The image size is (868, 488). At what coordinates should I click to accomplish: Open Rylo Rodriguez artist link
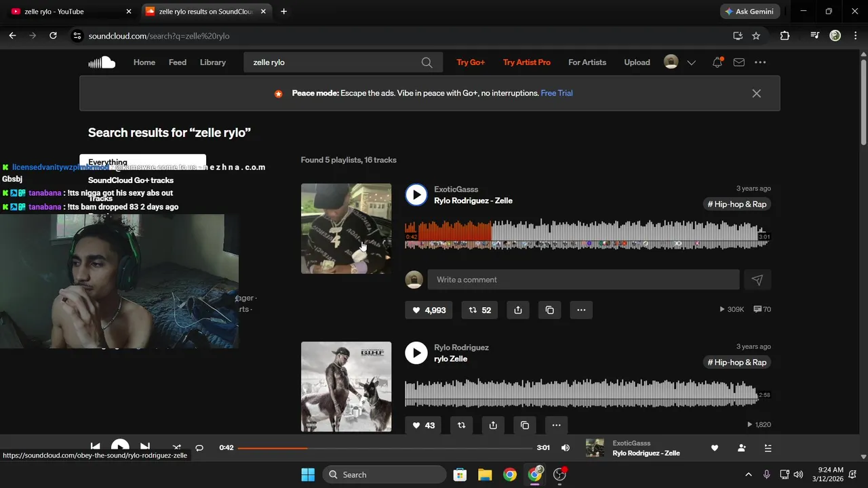coord(461,347)
